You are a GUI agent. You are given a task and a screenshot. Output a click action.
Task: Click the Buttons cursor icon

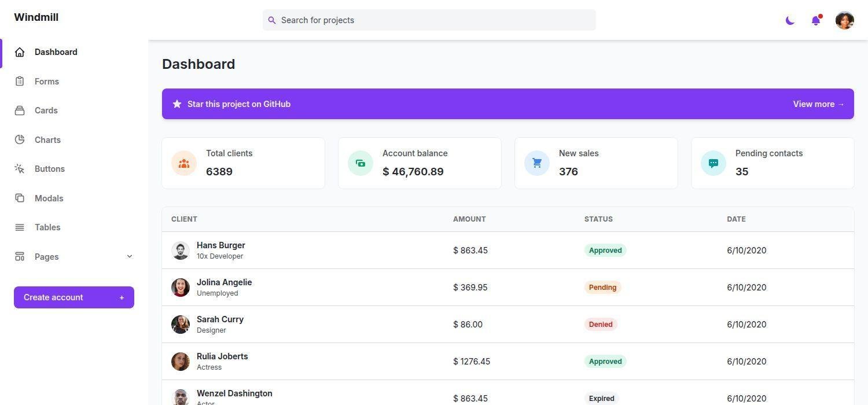pos(20,169)
